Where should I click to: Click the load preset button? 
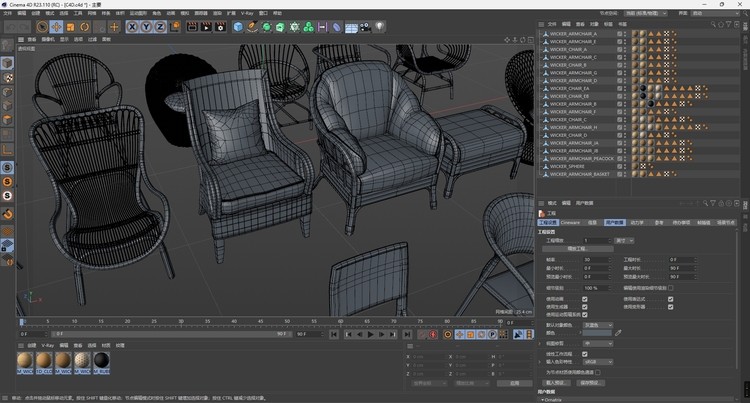pyautogui.click(x=556, y=383)
